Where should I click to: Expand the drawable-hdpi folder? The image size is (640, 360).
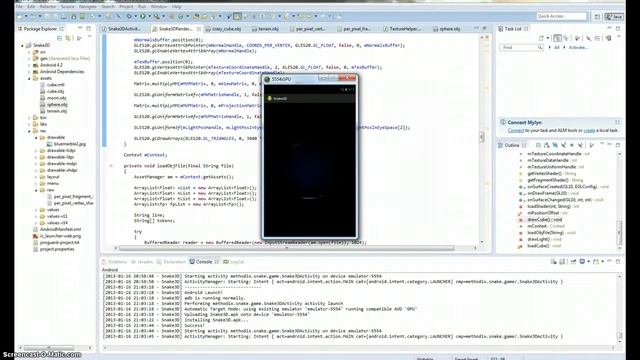point(36,151)
